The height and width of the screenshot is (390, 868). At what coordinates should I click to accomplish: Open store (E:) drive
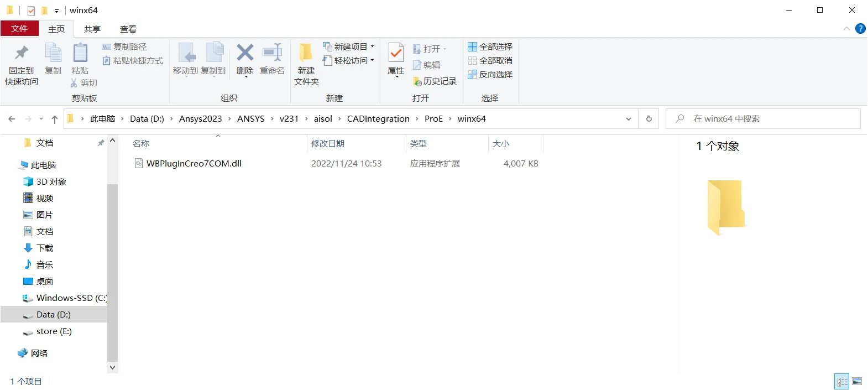(x=54, y=331)
